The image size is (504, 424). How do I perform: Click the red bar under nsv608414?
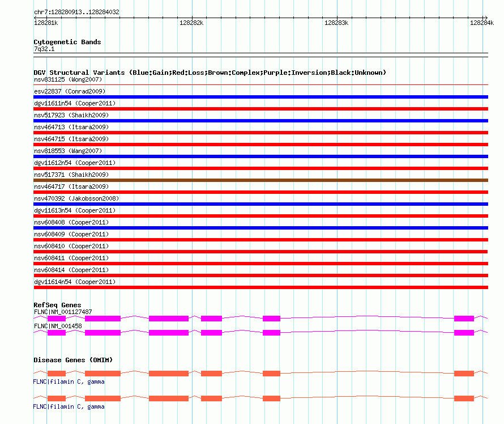tap(260, 275)
